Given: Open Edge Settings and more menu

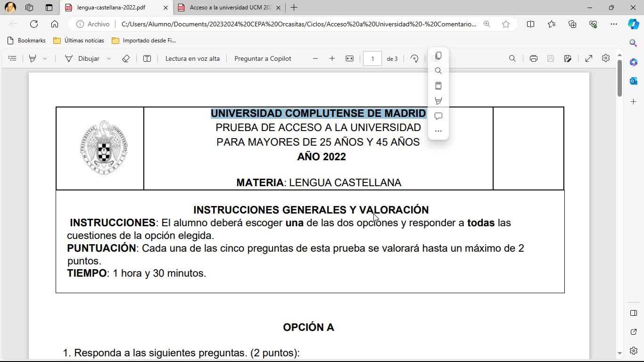Looking at the screenshot, I should (613, 24).
